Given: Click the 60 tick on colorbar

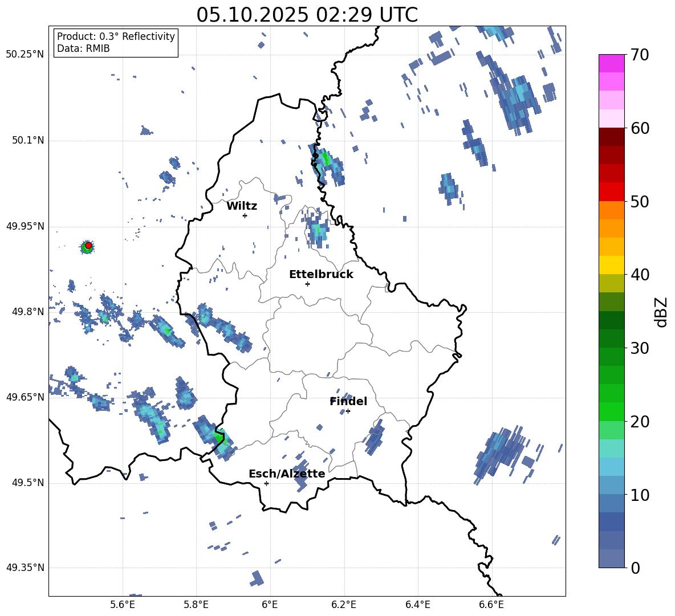Looking at the screenshot, I should (640, 128).
